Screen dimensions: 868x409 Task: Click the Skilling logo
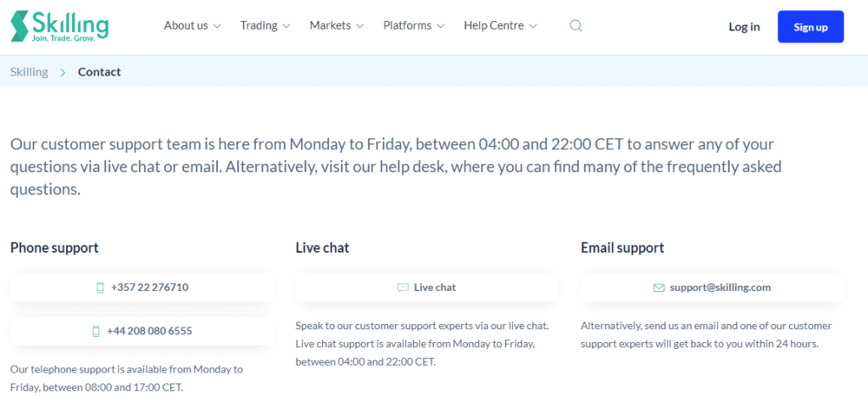tap(60, 26)
